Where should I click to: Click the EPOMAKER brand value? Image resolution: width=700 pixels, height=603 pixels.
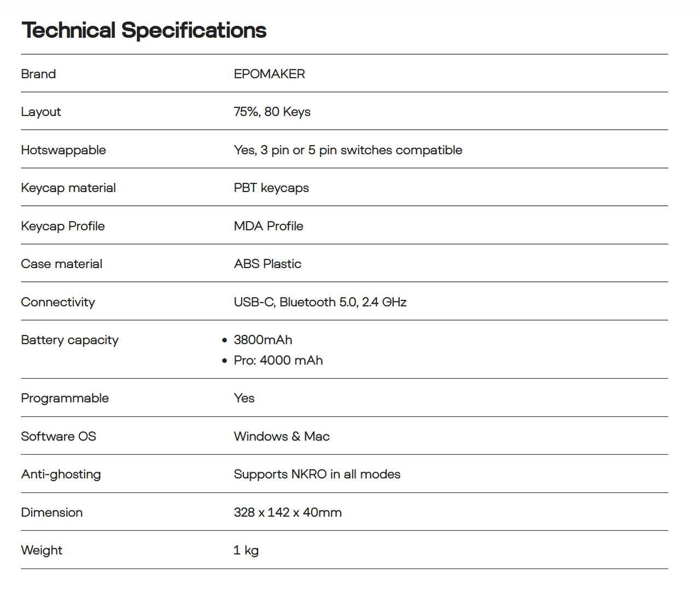click(x=269, y=74)
